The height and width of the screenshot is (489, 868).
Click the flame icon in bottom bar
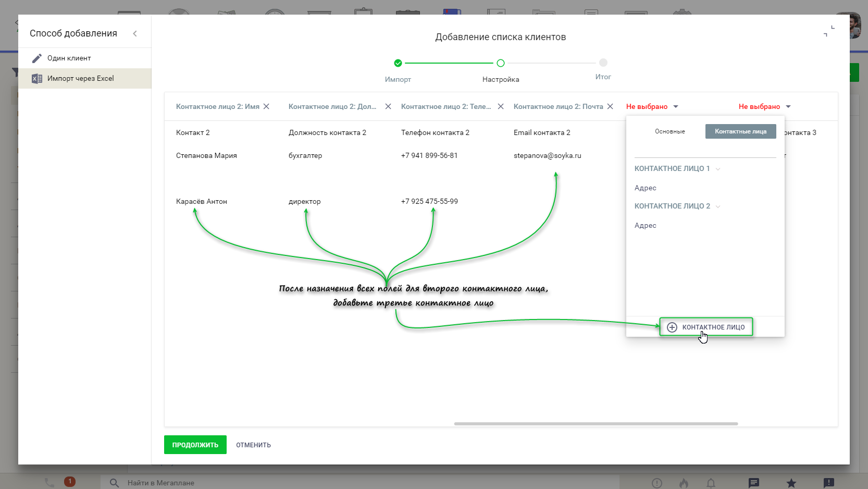tap(684, 483)
